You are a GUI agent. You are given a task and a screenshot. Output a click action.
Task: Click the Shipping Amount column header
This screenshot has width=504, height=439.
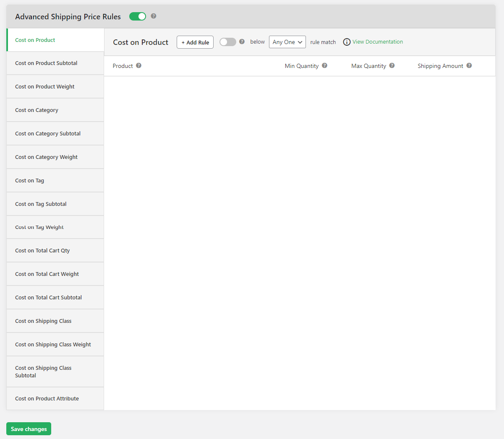tap(440, 66)
